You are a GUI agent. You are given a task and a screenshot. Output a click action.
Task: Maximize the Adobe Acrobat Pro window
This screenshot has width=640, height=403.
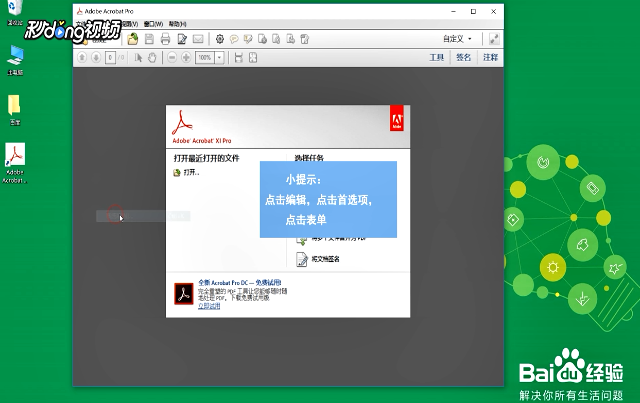coord(473,11)
